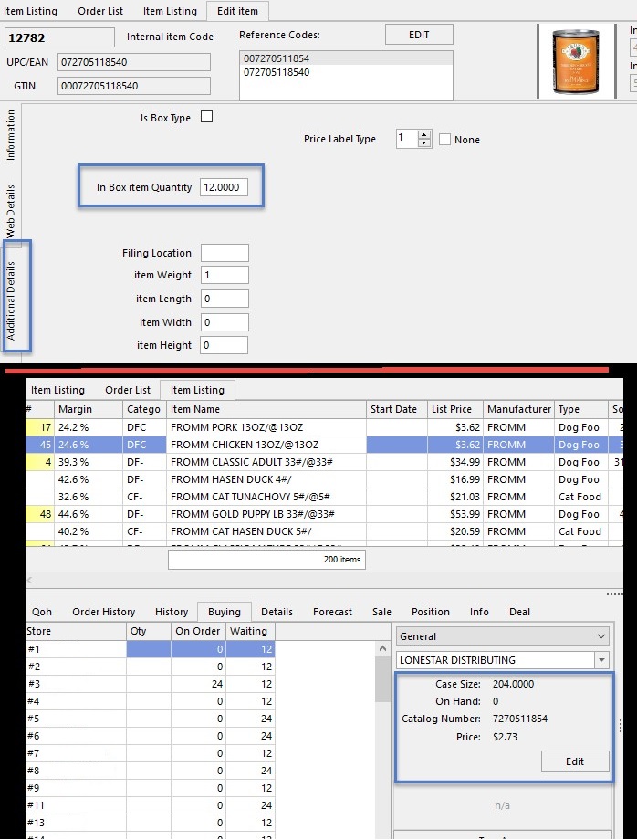
Task: Select FROMM CLASSIC ADULT 33# row
Action: tap(324, 462)
